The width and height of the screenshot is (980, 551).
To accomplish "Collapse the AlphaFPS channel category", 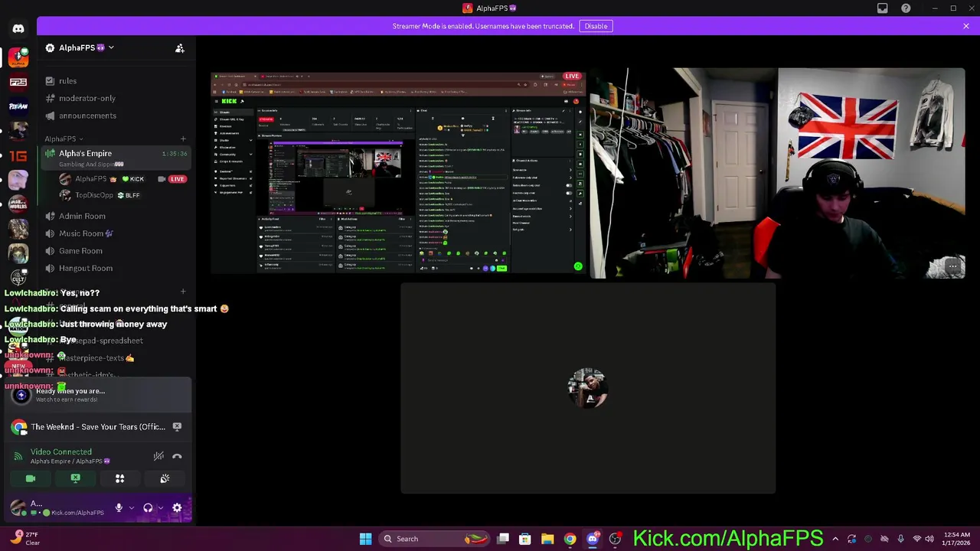I will (x=64, y=139).
